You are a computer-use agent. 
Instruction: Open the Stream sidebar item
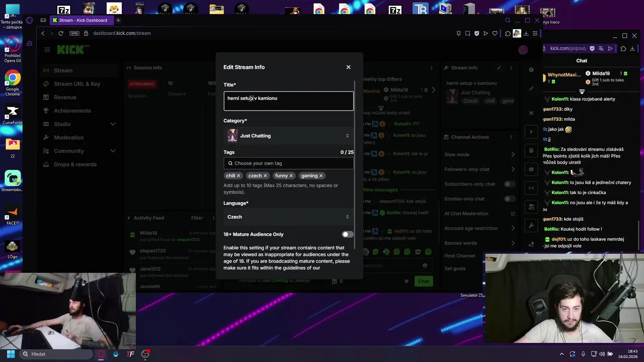click(x=80, y=70)
